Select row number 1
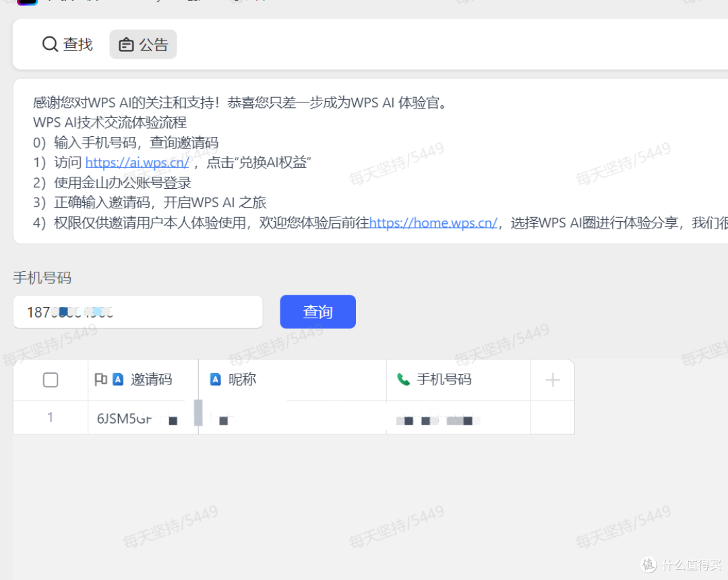The height and width of the screenshot is (580, 728). tap(50, 417)
